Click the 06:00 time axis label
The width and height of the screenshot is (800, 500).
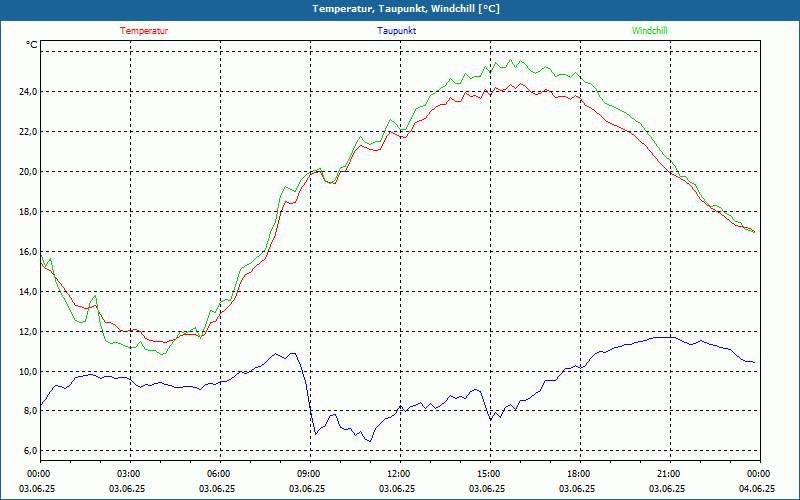tap(220, 474)
